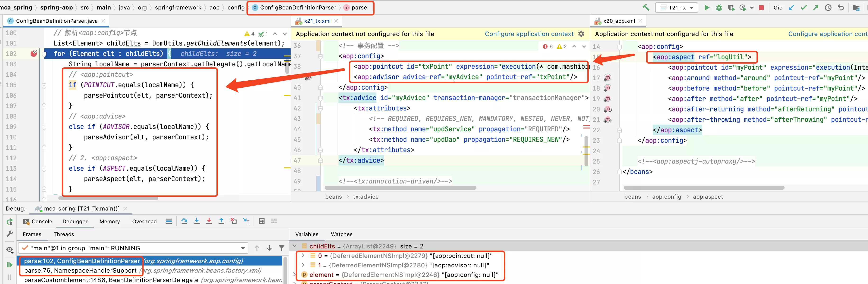
Task: Open the T21_Tx run configuration dropdown
Action: 677,7
